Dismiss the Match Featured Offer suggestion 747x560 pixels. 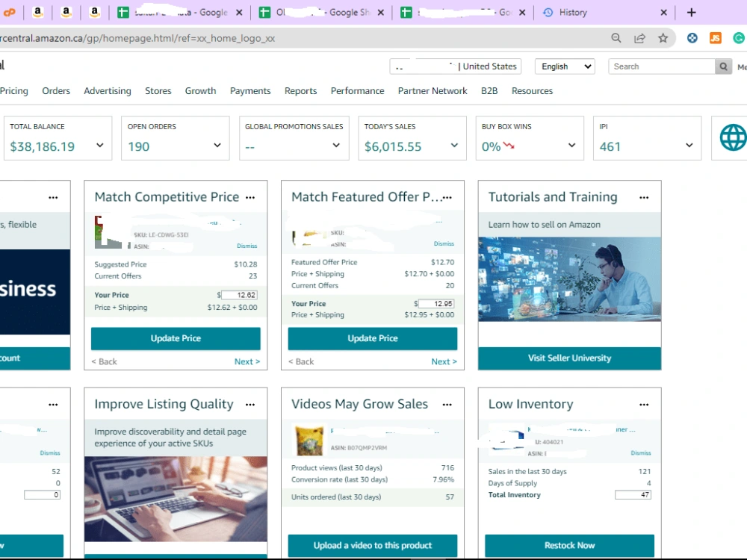click(444, 243)
